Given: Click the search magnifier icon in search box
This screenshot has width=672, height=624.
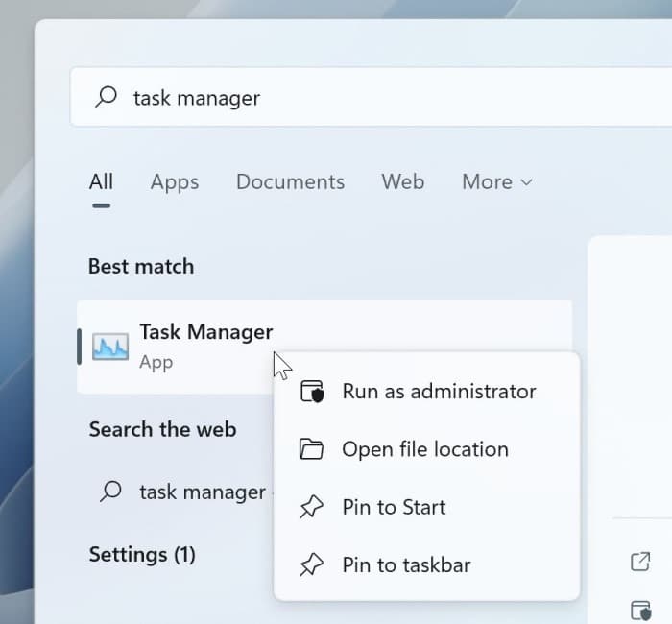Looking at the screenshot, I should [x=106, y=97].
